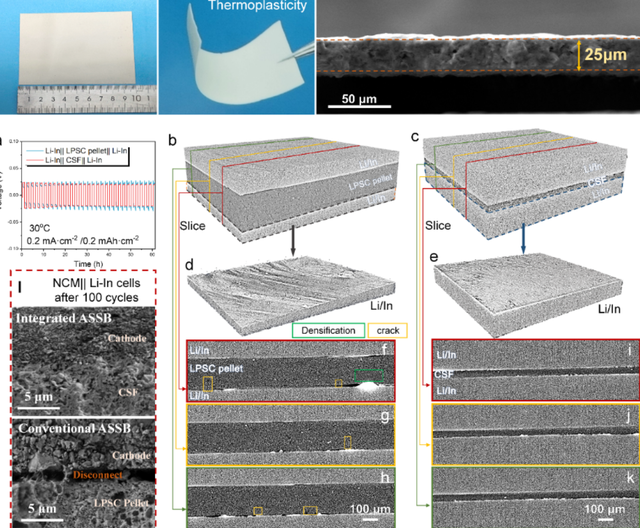
Task: Select legend entry 'Li-In|| LPSC pellet|| Li-In'
Action: (x=86, y=151)
